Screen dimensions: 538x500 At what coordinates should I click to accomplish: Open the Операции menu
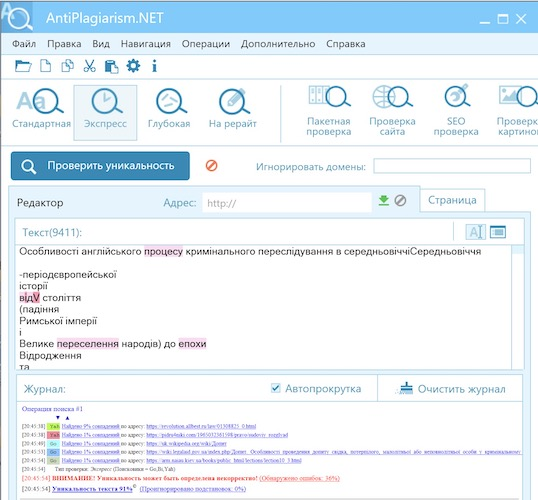206,44
